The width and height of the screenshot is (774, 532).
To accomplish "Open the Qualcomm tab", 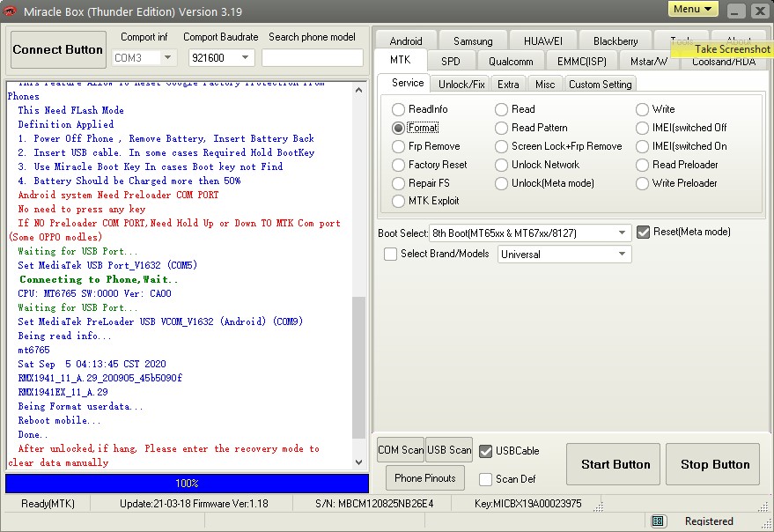I will (x=511, y=62).
